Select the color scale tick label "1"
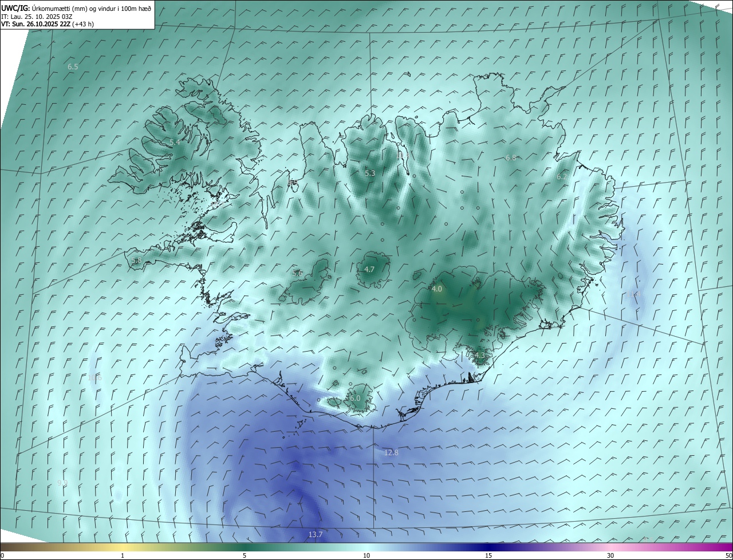This screenshot has width=733, height=560. (x=123, y=555)
